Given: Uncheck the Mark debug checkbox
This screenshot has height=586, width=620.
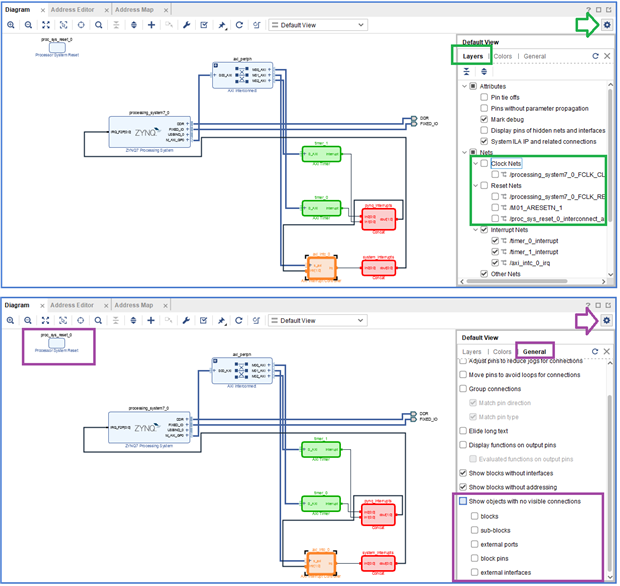Looking at the screenshot, I should point(485,119).
